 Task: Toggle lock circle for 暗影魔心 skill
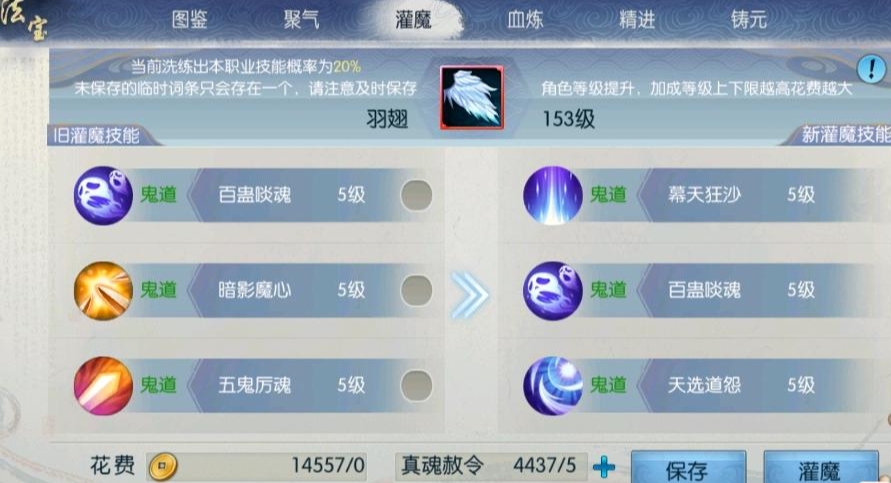pos(417,291)
